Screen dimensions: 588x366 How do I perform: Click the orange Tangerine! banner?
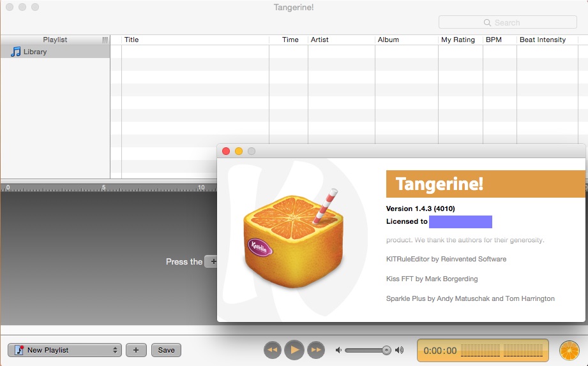point(486,184)
